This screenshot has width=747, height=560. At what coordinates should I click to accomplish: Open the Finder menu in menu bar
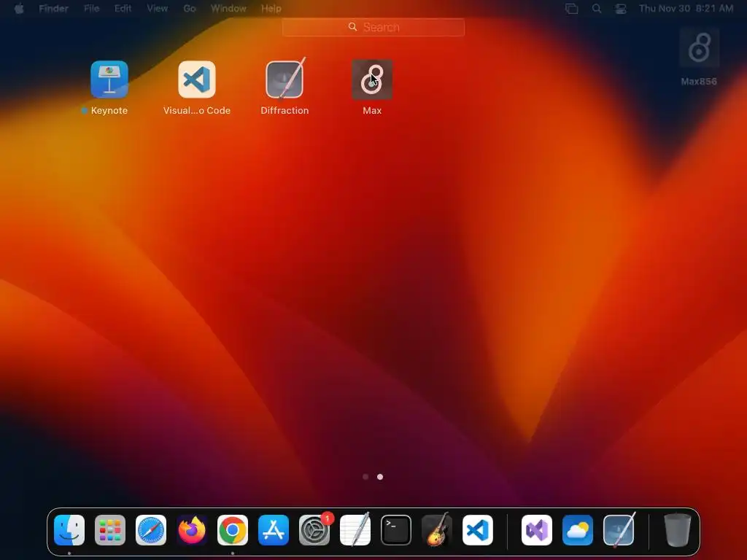[53, 9]
